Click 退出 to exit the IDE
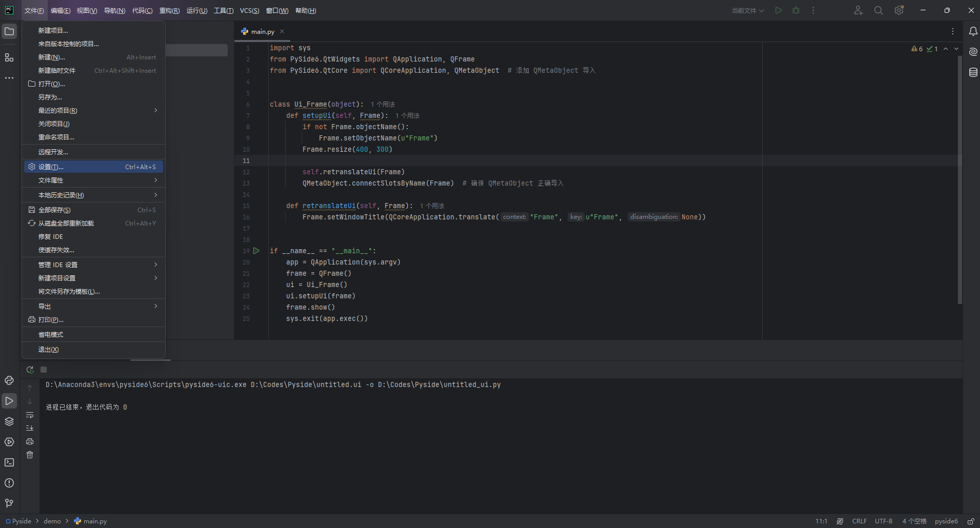The width and height of the screenshot is (980, 528). click(x=93, y=349)
